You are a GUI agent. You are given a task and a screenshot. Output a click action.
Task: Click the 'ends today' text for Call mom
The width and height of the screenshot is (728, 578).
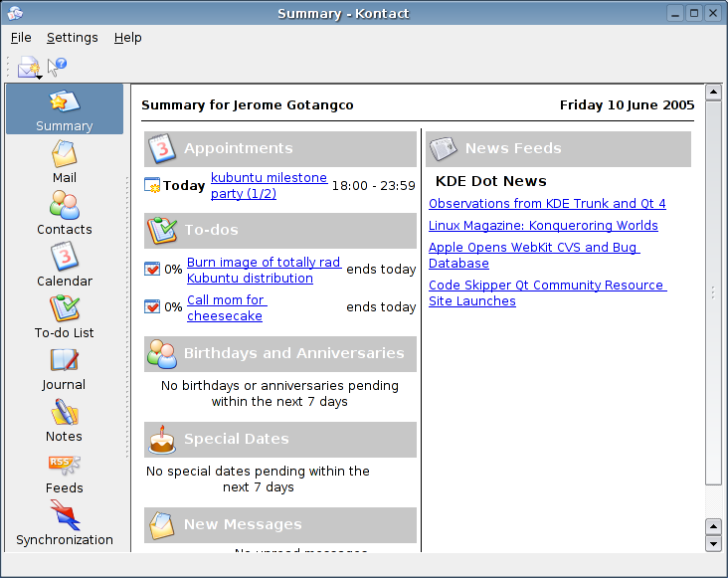point(381,307)
